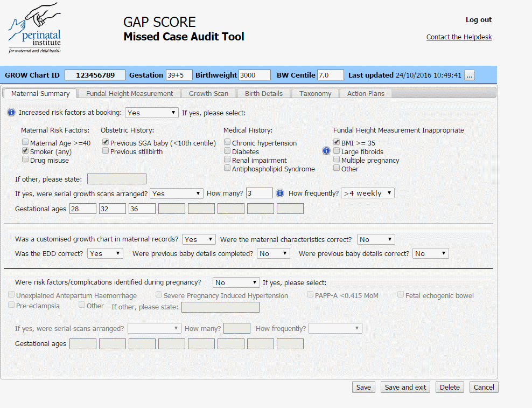Click the info icon beside Increased risk factors

click(11, 112)
